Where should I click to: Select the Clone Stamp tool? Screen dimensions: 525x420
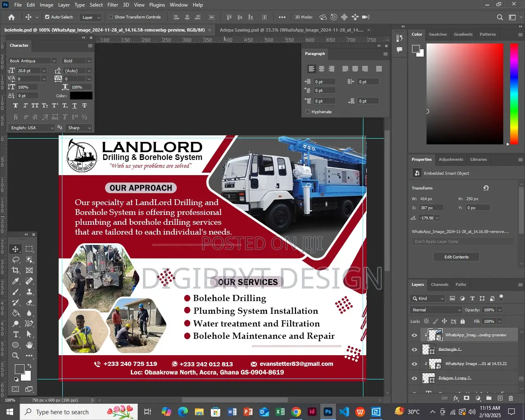tap(29, 292)
